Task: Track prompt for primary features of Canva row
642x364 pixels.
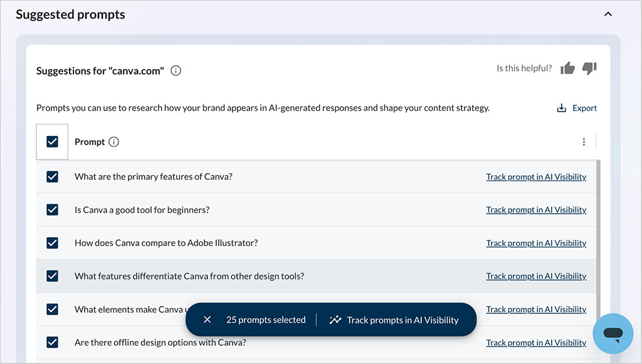Action: 536,177
